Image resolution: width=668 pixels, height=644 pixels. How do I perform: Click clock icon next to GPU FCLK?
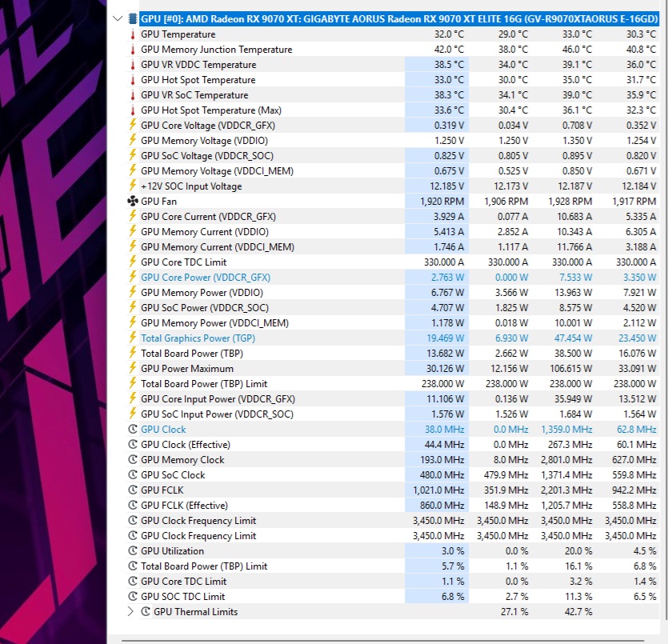coord(133,490)
